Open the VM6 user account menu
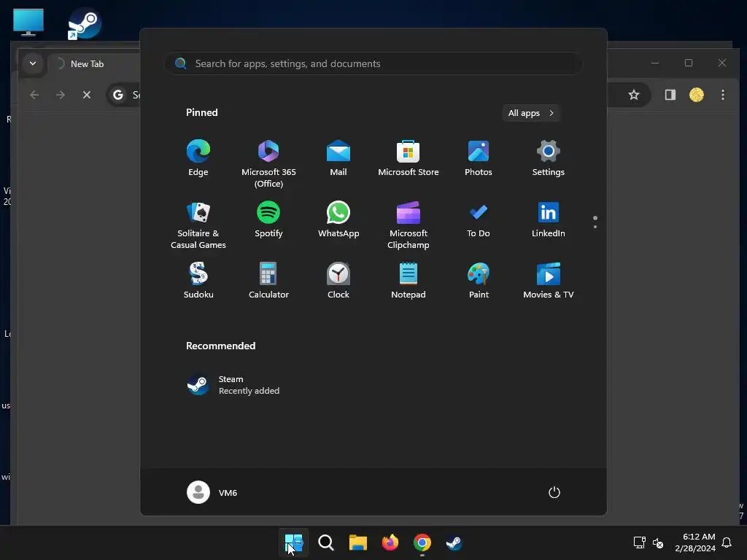Screen dimensions: 747x560 pos(212,492)
